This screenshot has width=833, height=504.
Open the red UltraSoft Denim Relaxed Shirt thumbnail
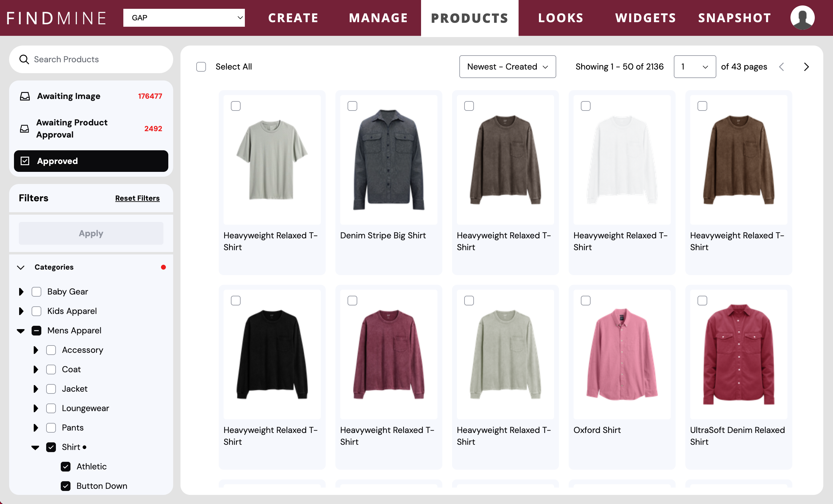point(738,354)
